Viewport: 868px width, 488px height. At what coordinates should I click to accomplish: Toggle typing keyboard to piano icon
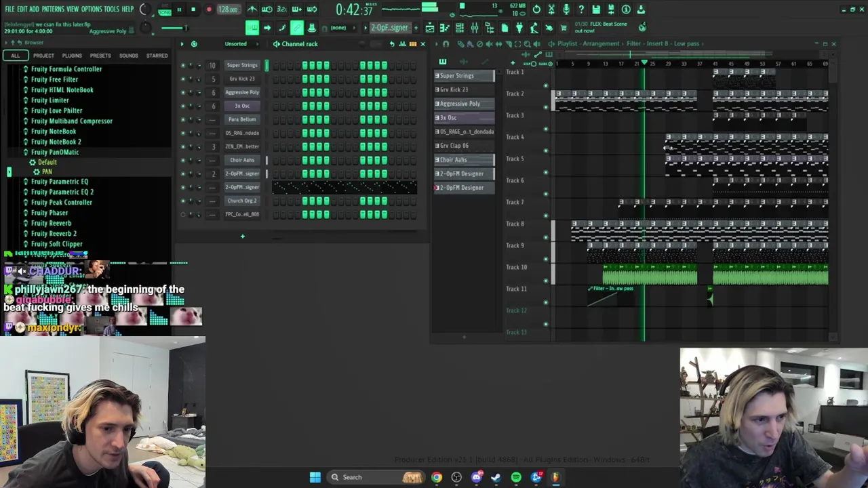point(252,28)
